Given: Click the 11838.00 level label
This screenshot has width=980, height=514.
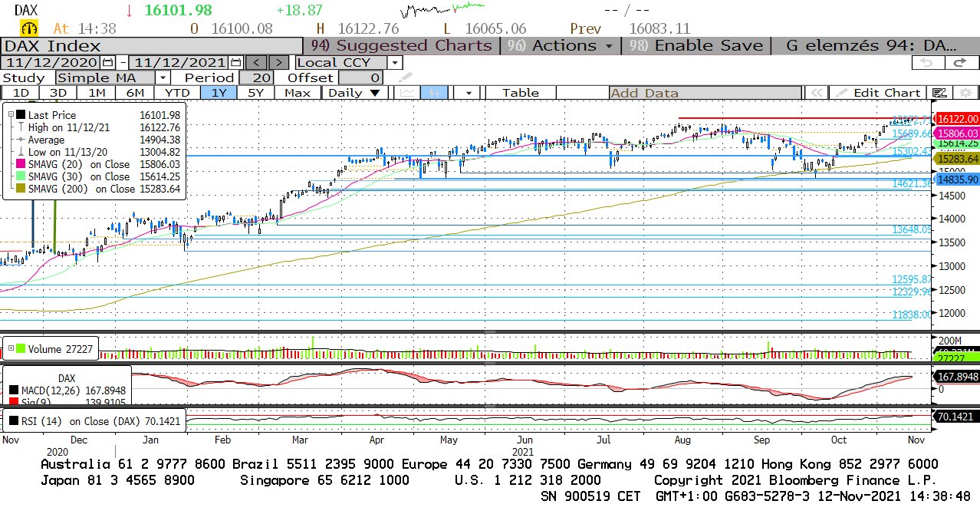Looking at the screenshot, I should [x=912, y=315].
